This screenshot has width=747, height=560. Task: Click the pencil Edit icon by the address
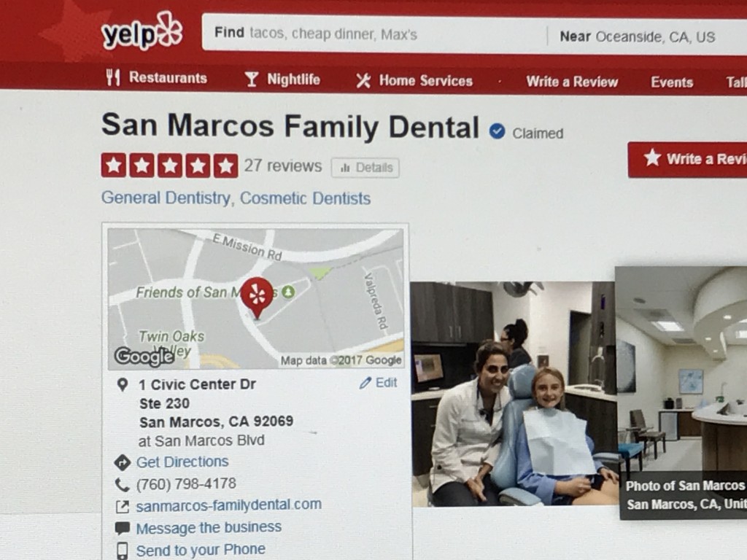pos(365,383)
